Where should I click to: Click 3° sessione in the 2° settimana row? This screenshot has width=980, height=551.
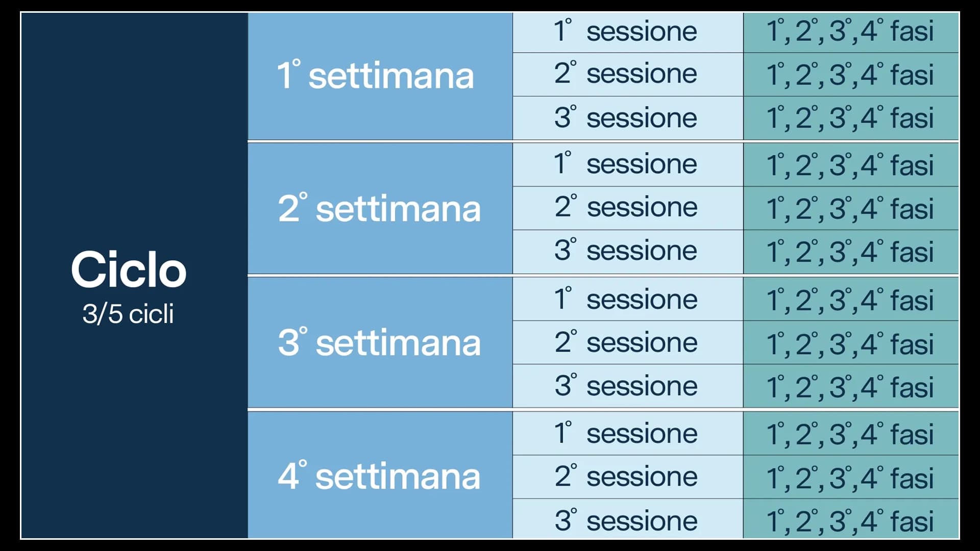point(626,251)
